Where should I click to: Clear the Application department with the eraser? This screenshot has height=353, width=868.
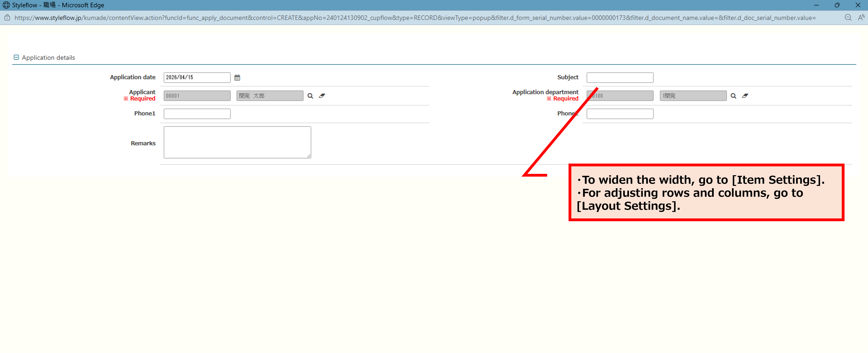[x=745, y=96]
